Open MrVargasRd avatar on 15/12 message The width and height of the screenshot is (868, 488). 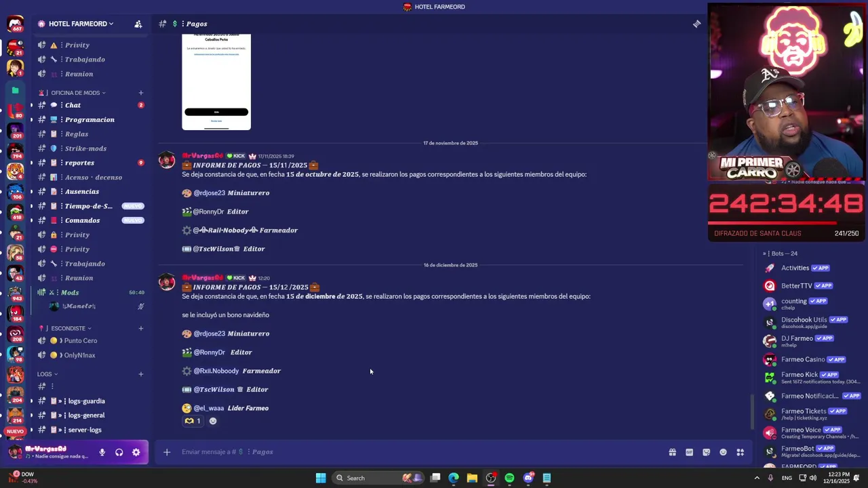[x=167, y=283]
